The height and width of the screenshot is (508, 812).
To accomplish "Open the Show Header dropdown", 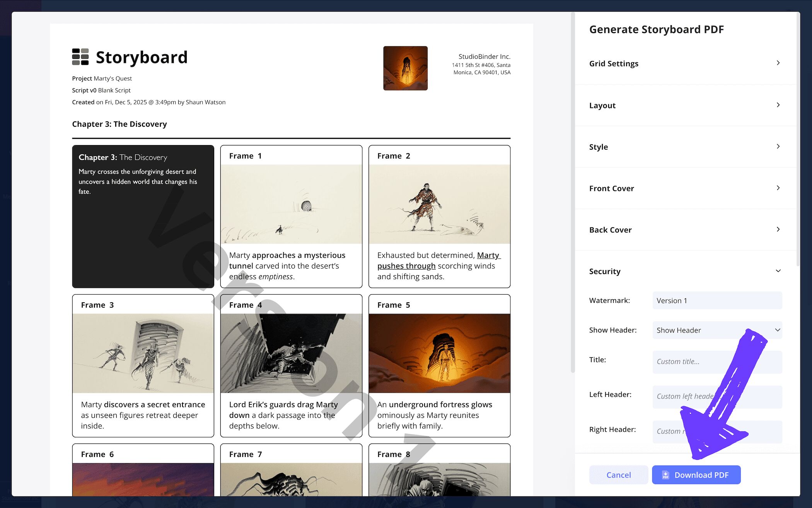I will coord(717,330).
